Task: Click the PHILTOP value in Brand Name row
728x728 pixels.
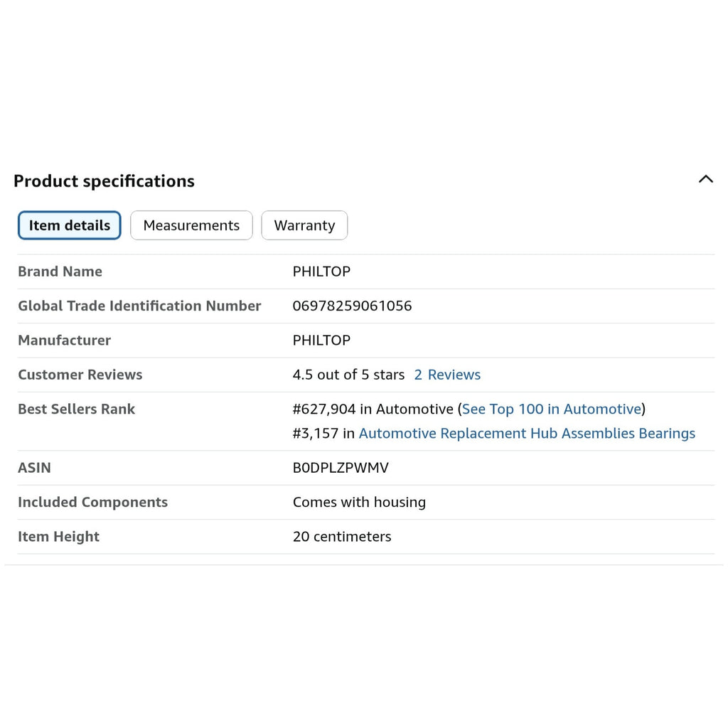Action: [321, 272]
